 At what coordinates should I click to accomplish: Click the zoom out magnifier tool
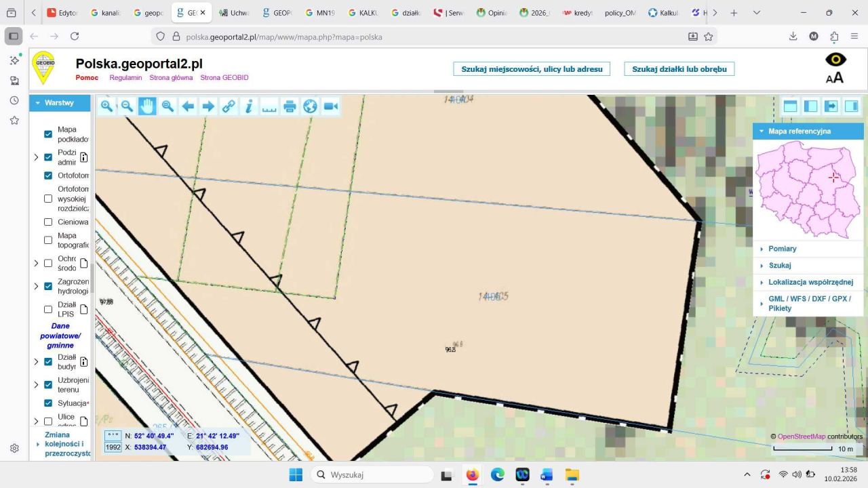(x=127, y=106)
